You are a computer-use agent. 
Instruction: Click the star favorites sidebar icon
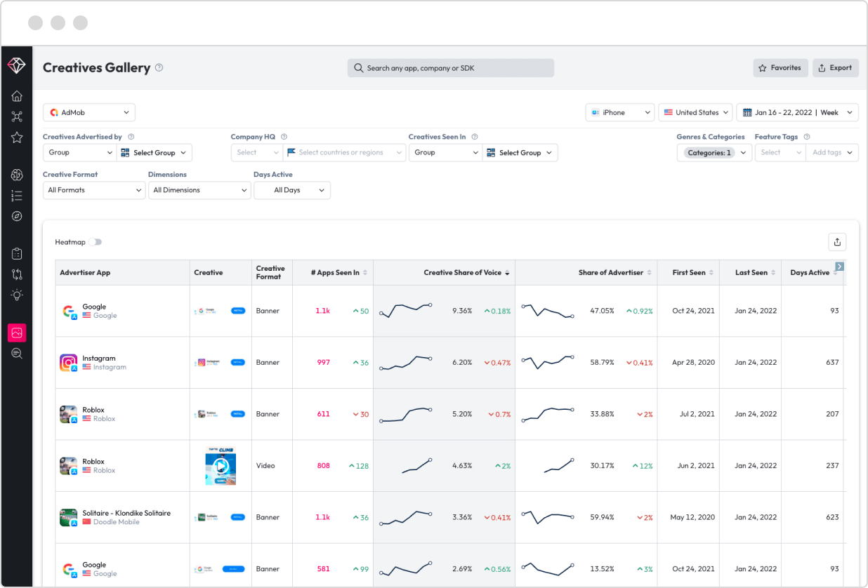point(17,138)
